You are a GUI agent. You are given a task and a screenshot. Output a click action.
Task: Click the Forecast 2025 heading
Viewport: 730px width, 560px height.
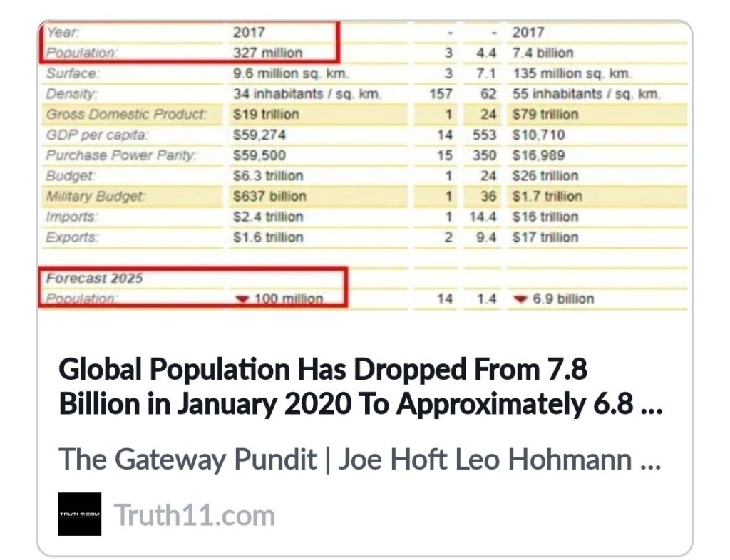95,278
